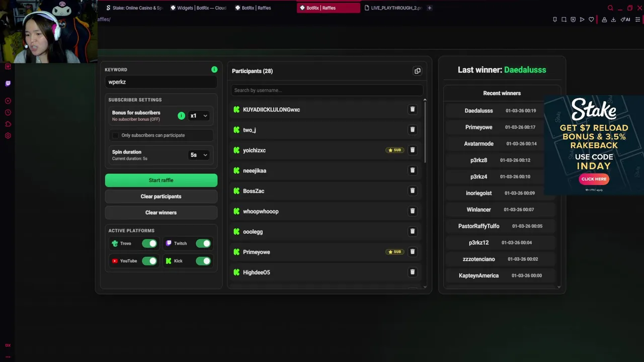Switch to Widgets BotRix Cloud tab
Viewport: 644px width, 362px height.
[x=198, y=8]
